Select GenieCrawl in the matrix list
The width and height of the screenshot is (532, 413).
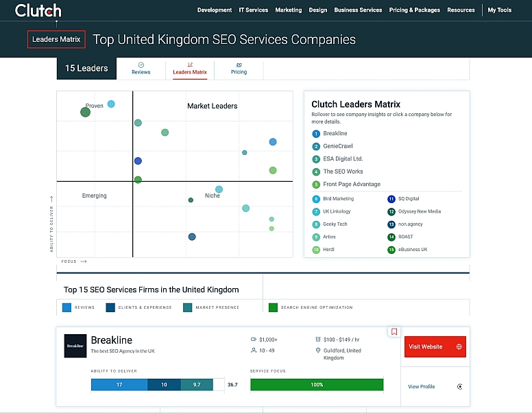point(337,146)
